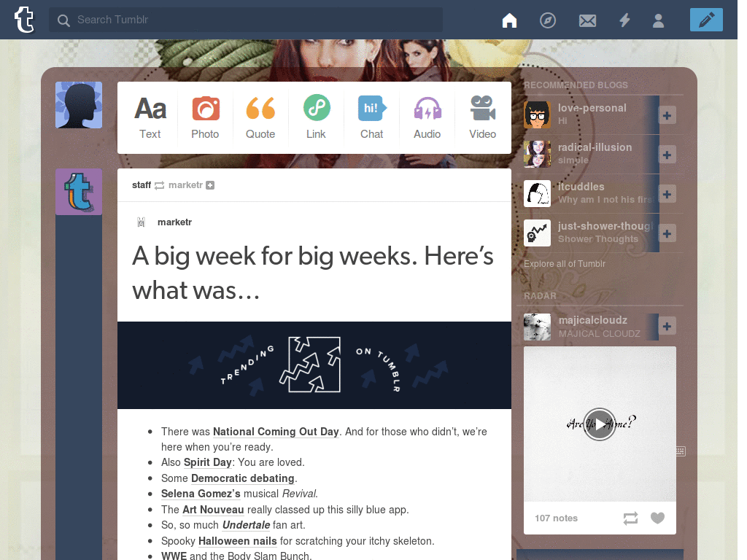The width and height of the screenshot is (747, 560).
Task: Follow radical-illusion with plus button
Action: tap(667, 155)
